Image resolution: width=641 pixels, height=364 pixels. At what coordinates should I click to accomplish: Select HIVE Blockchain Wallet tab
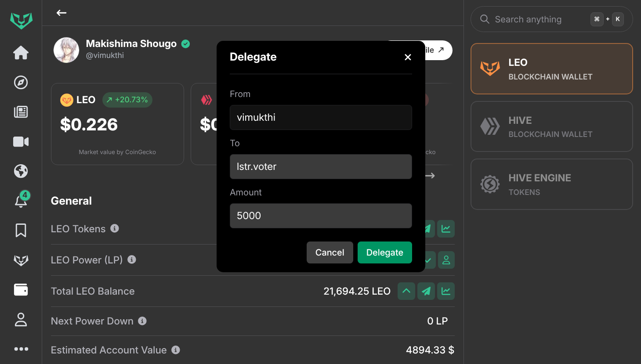(x=552, y=126)
